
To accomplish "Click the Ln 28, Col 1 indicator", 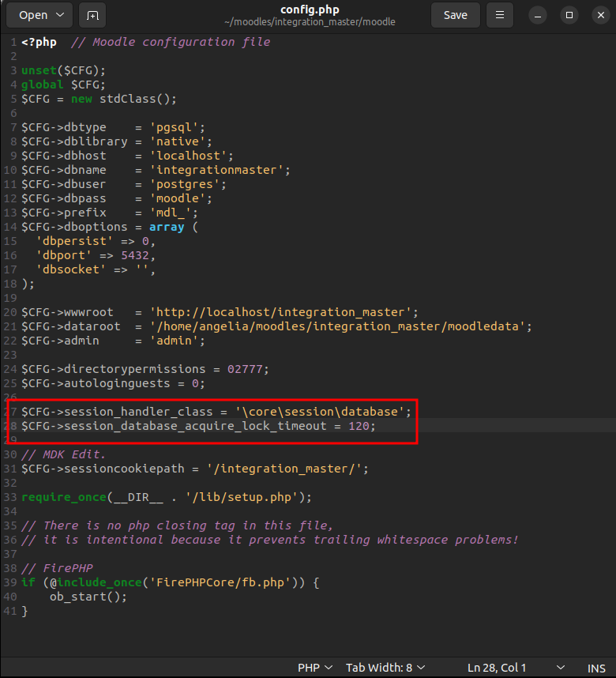I will tap(497, 668).
